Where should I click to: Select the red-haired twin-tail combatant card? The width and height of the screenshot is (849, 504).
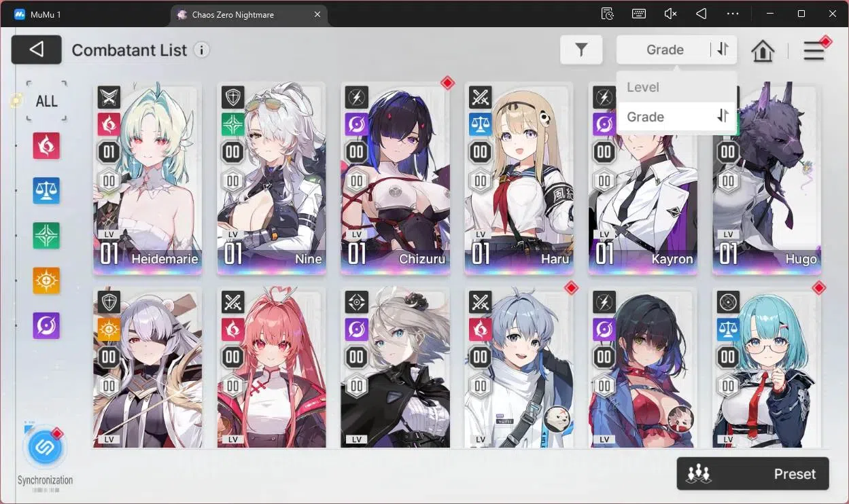[x=271, y=367]
